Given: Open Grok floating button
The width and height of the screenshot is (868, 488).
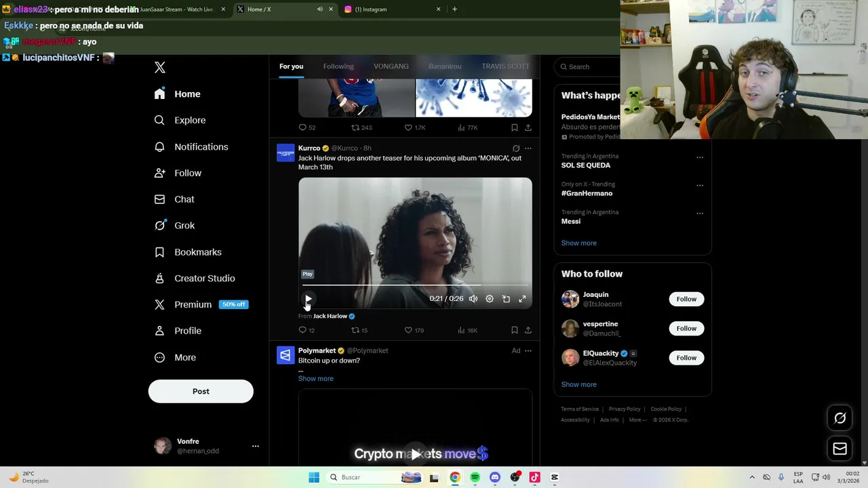Looking at the screenshot, I should pyautogui.click(x=840, y=418).
